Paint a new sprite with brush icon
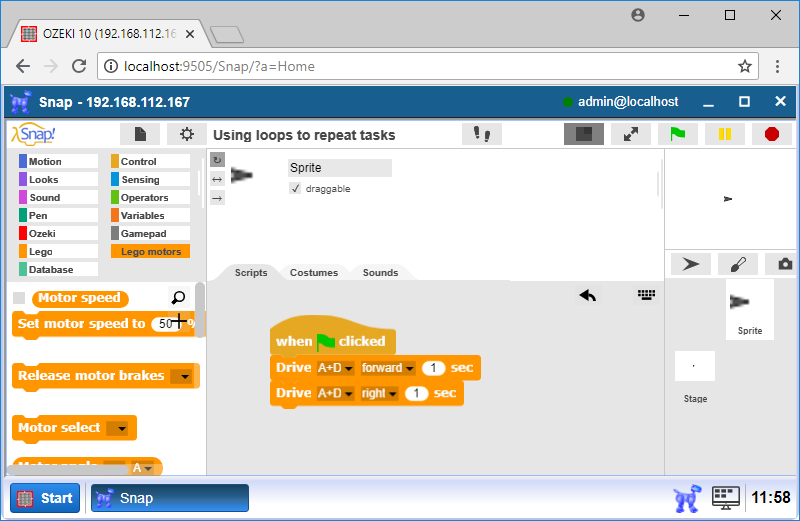 click(738, 264)
